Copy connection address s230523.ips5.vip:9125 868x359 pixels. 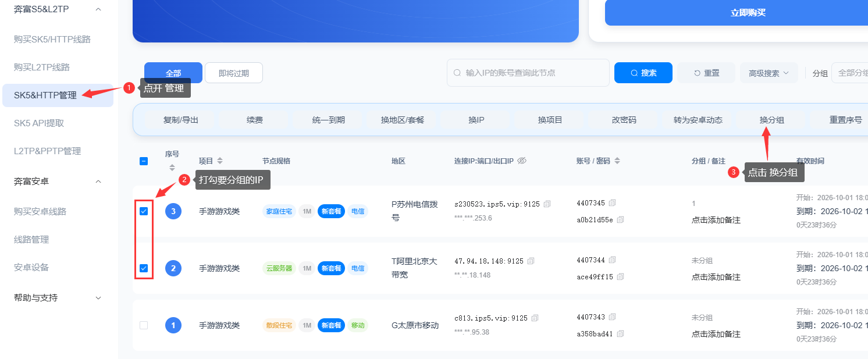[x=547, y=204]
